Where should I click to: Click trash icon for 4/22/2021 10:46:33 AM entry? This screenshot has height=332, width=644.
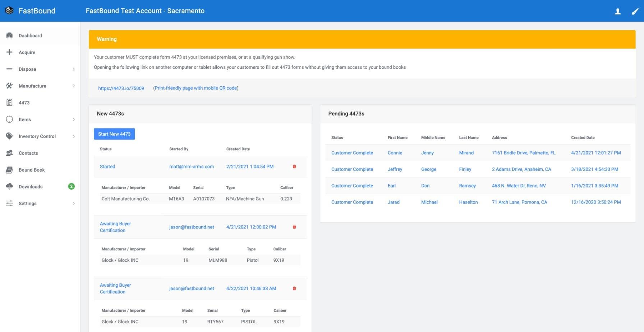pyautogui.click(x=294, y=288)
